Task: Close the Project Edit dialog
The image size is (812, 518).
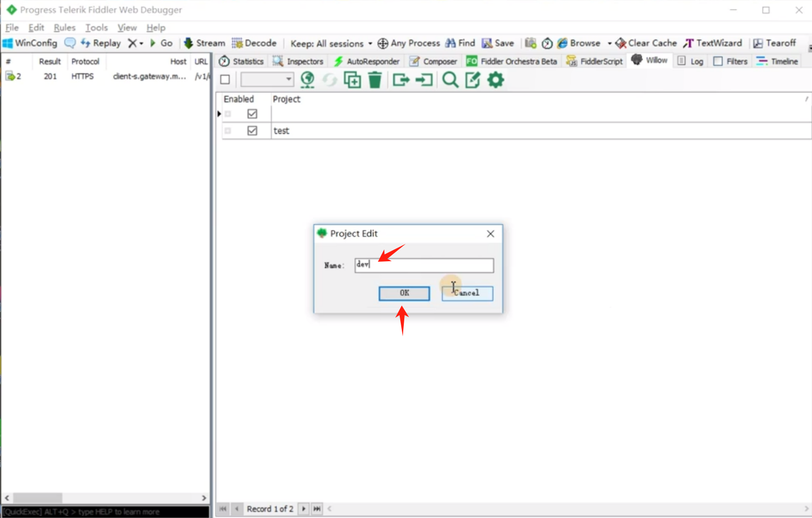Action: (x=490, y=234)
